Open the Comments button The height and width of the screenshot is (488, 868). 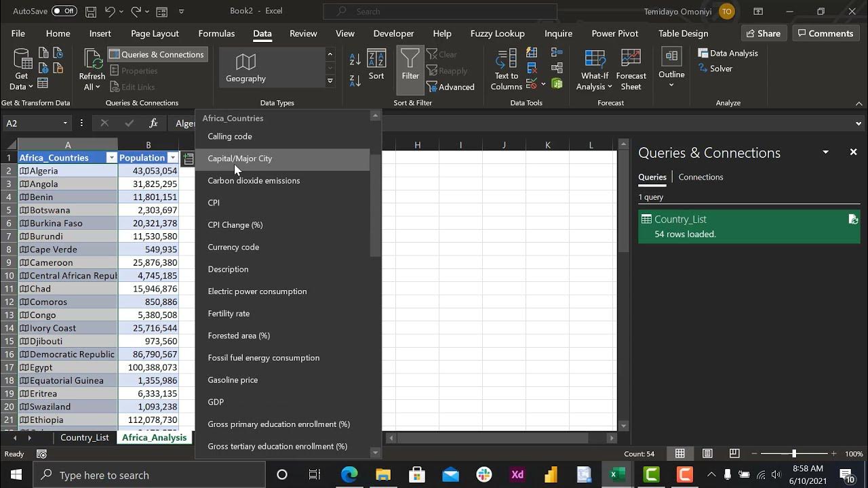(x=825, y=33)
